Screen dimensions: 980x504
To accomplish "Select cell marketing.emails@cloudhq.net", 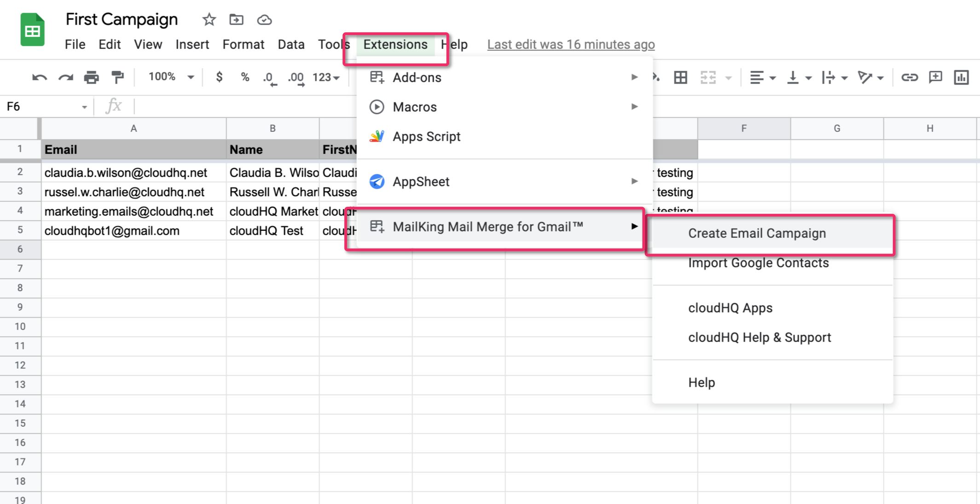I will (133, 211).
